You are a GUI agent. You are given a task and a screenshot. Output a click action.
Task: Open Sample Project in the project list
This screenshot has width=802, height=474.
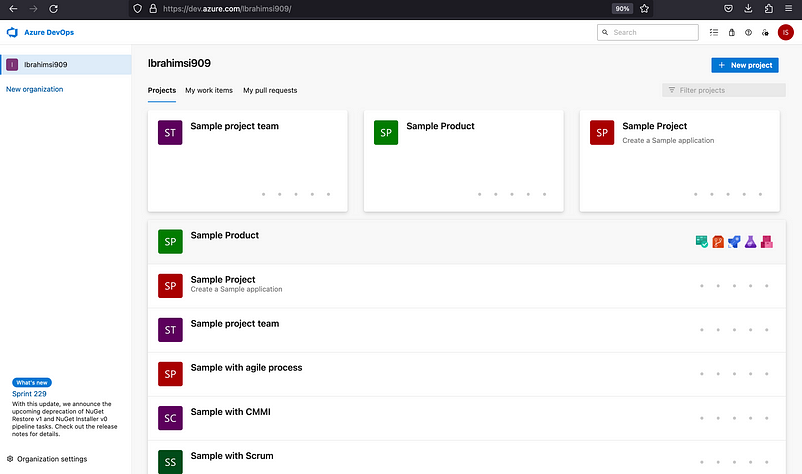click(222, 279)
